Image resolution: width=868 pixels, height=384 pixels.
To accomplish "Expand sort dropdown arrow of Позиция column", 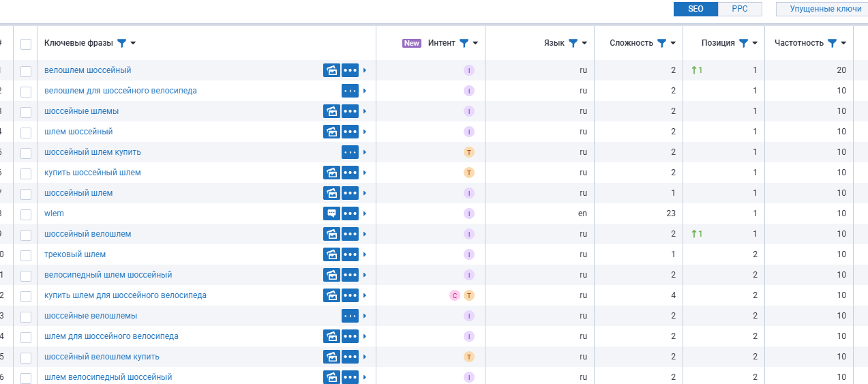I will (755, 43).
